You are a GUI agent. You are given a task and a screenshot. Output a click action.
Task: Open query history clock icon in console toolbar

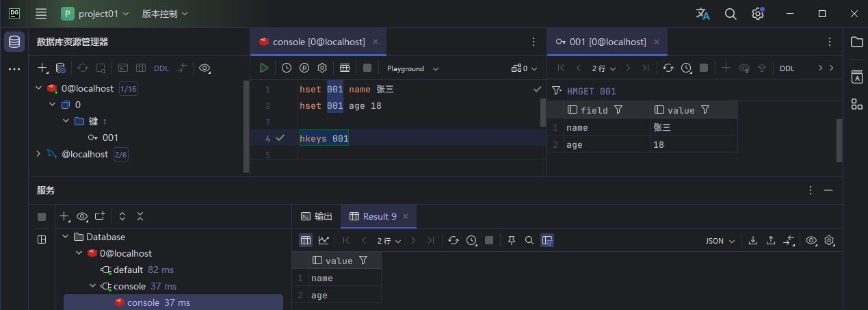287,68
